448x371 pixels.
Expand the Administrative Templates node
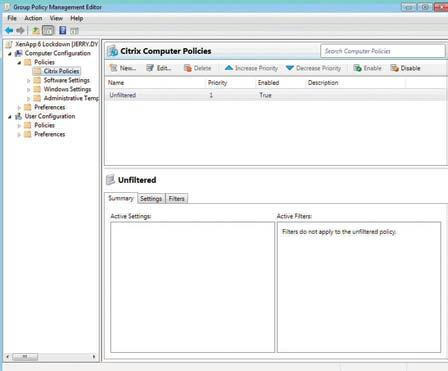pyautogui.click(x=29, y=98)
